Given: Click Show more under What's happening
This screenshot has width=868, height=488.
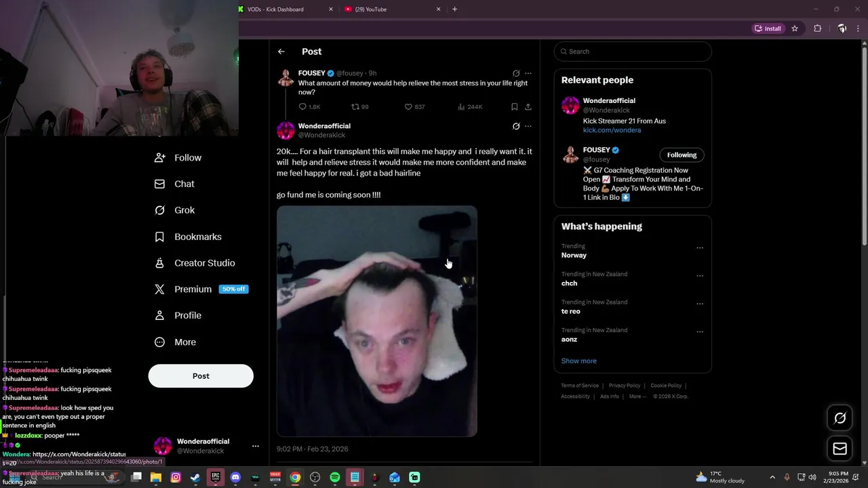Looking at the screenshot, I should 579,361.
